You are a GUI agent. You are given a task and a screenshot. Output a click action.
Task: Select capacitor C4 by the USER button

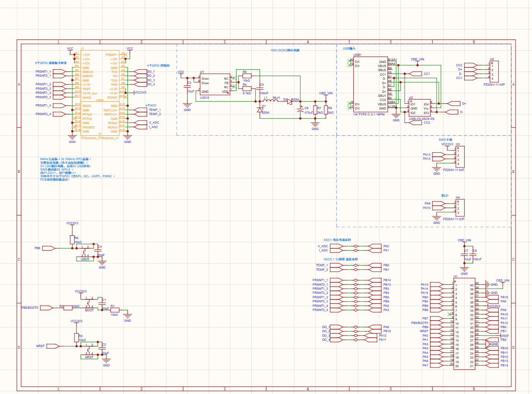[x=98, y=251]
